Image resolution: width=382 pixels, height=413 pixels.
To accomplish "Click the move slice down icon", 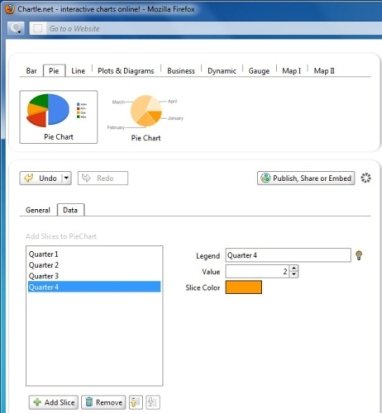I will point(153,402).
